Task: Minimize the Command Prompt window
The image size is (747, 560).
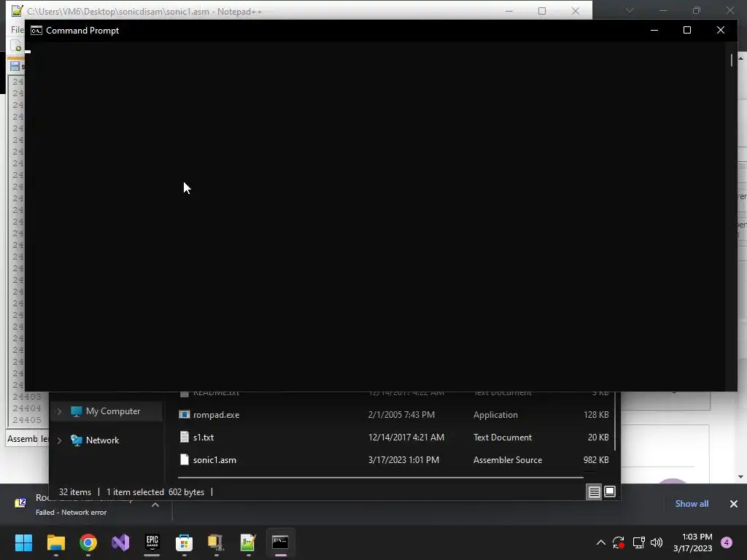Action: coord(654,30)
